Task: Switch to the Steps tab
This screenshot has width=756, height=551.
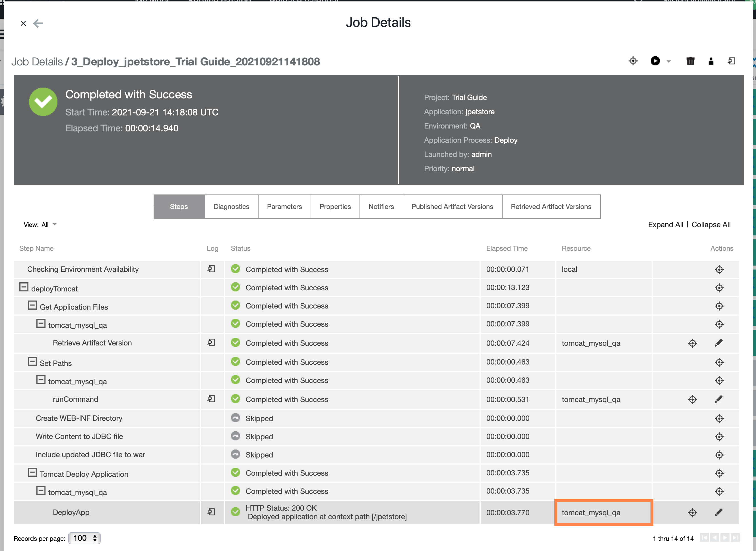Action: pyautogui.click(x=179, y=206)
